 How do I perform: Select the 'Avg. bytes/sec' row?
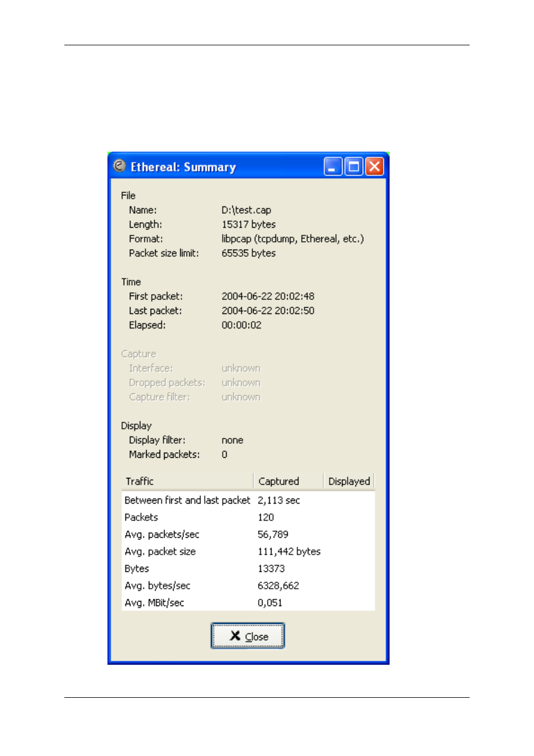[x=248, y=585]
